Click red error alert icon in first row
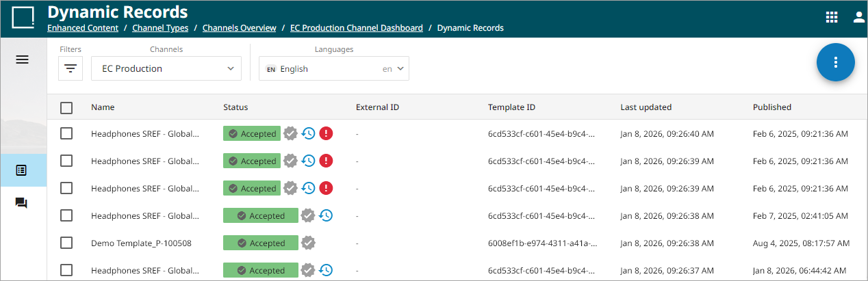 click(327, 133)
